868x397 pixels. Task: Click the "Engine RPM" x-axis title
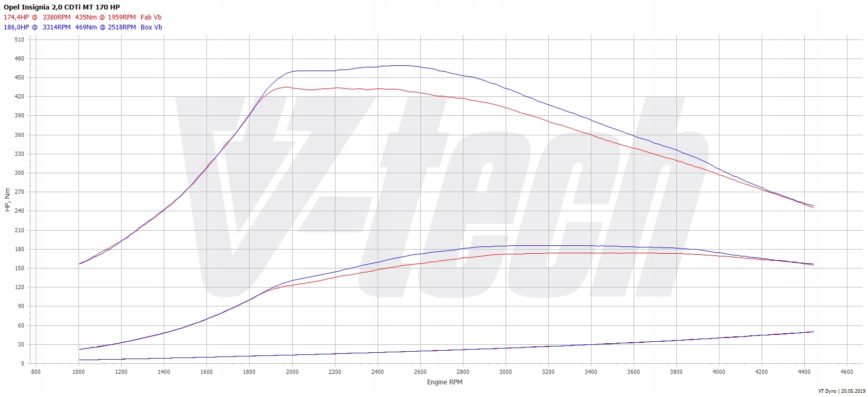click(x=445, y=382)
